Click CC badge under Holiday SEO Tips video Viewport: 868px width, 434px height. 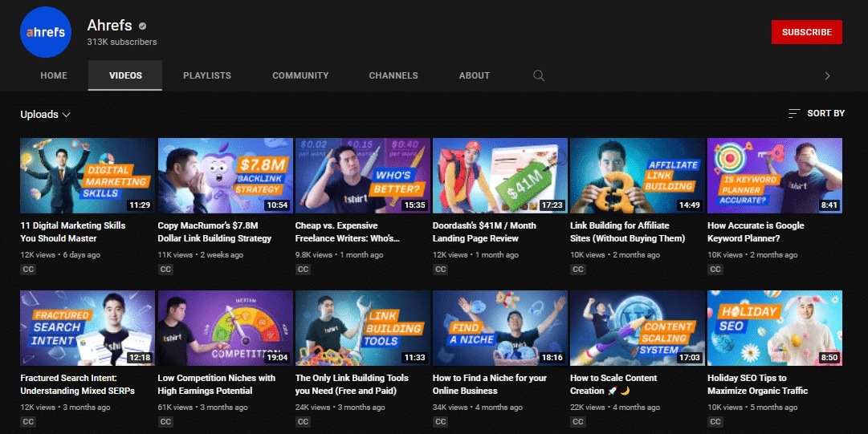715,422
